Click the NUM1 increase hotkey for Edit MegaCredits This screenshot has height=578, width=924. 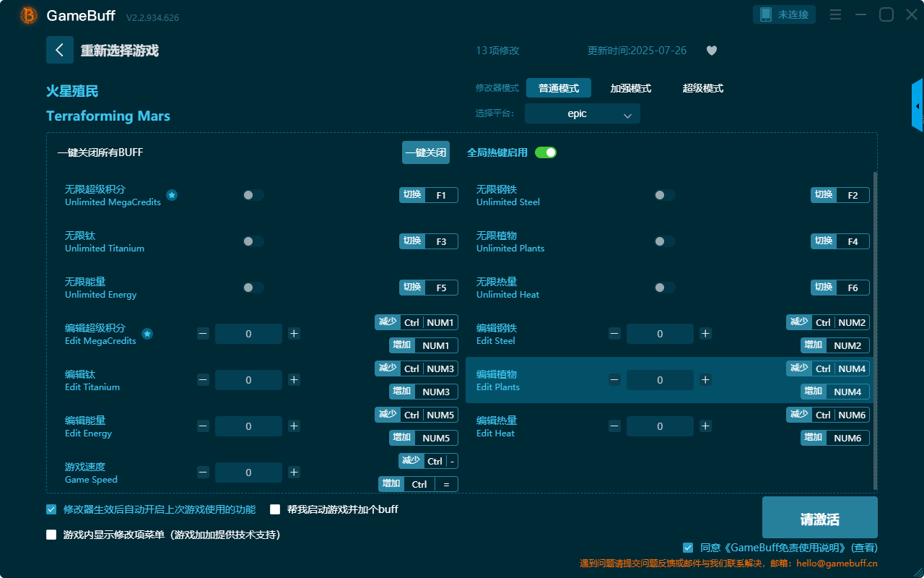pyautogui.click(x=424, y=345)
